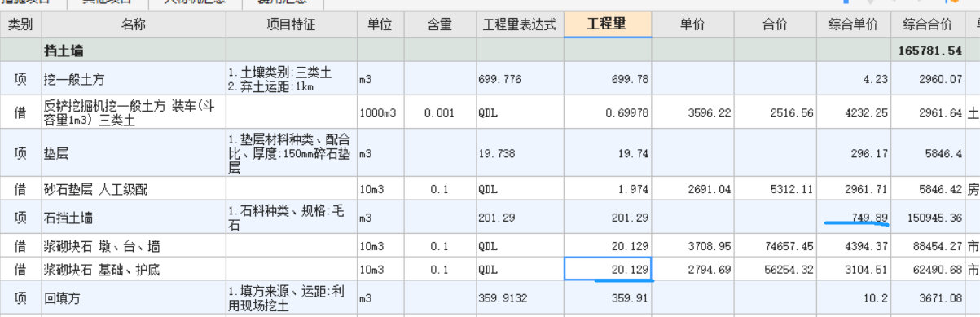Click the 150mm碎石垫层 feature description
This screenshot has width=980, height=317.
290,152
